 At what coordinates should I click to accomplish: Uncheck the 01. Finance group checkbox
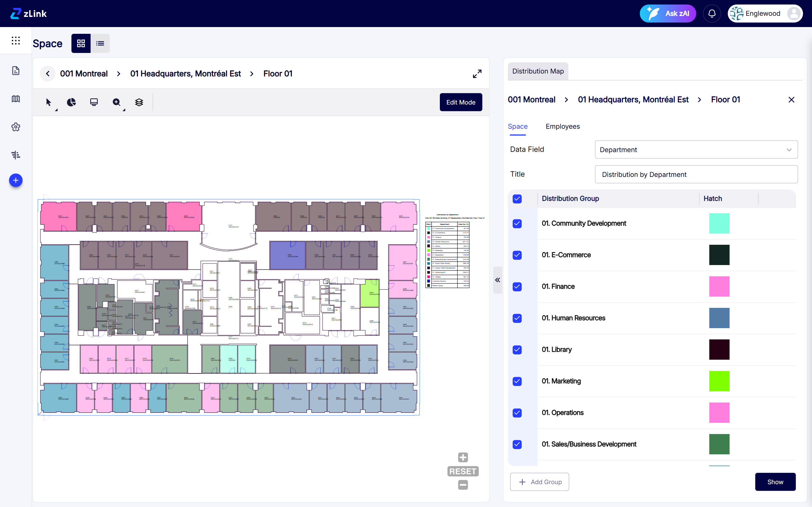pos(517,287)
